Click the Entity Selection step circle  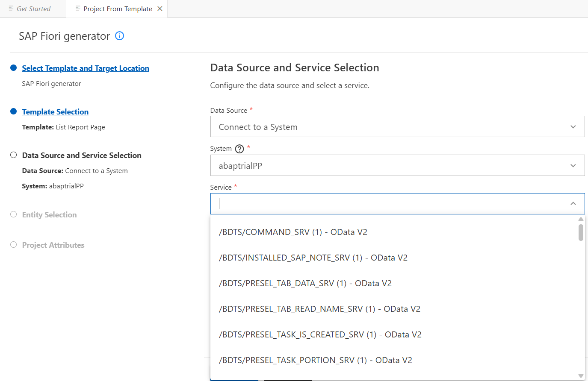click(14, 214)
